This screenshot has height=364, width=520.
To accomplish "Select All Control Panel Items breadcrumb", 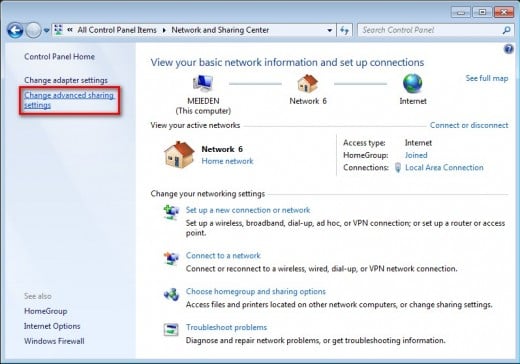I will pos(117,30).
